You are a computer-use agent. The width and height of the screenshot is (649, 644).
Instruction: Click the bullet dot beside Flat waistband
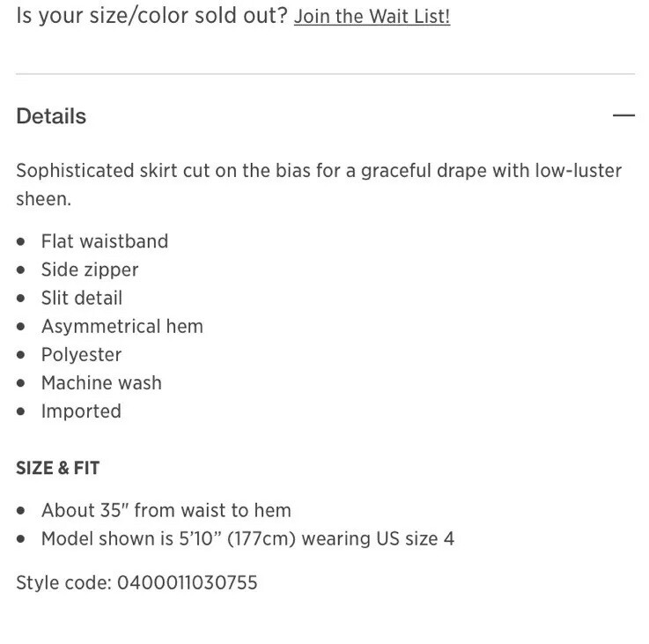tap(21, 241)
